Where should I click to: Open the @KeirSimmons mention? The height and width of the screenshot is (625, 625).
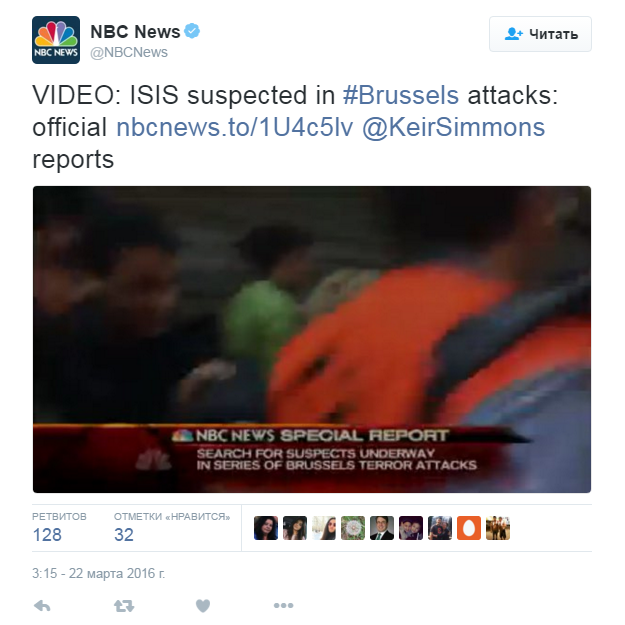click(x=453, y=127)
